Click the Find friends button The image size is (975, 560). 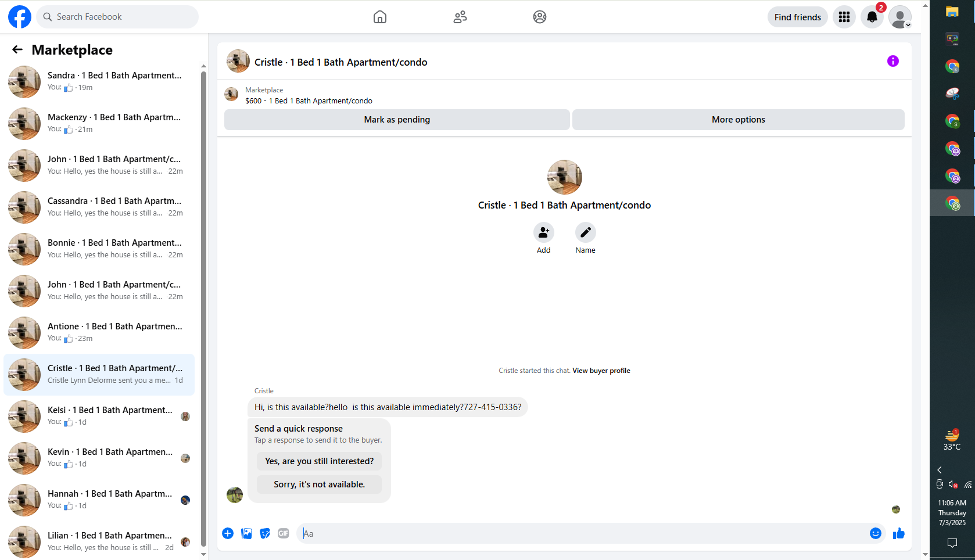point(798,17)
